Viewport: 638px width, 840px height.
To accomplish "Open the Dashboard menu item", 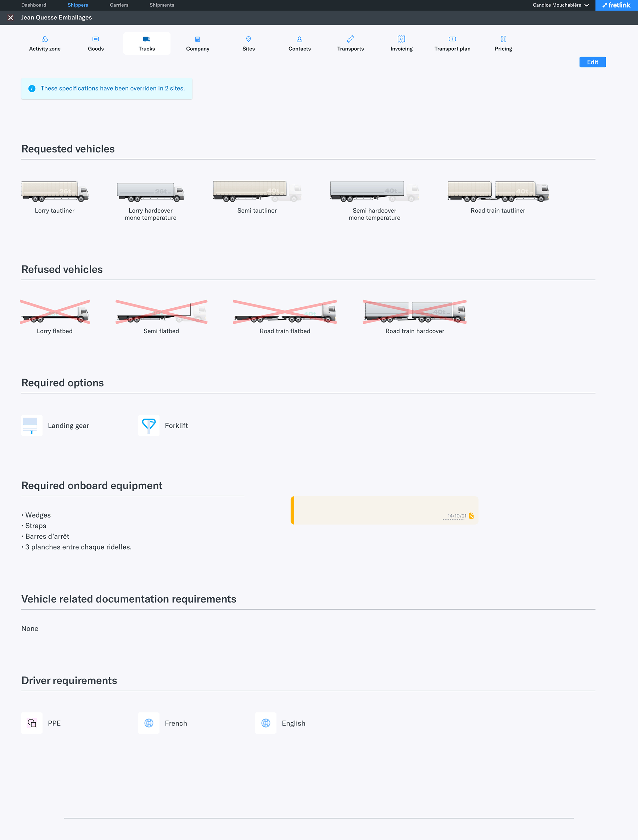I will tap(34, 5).
